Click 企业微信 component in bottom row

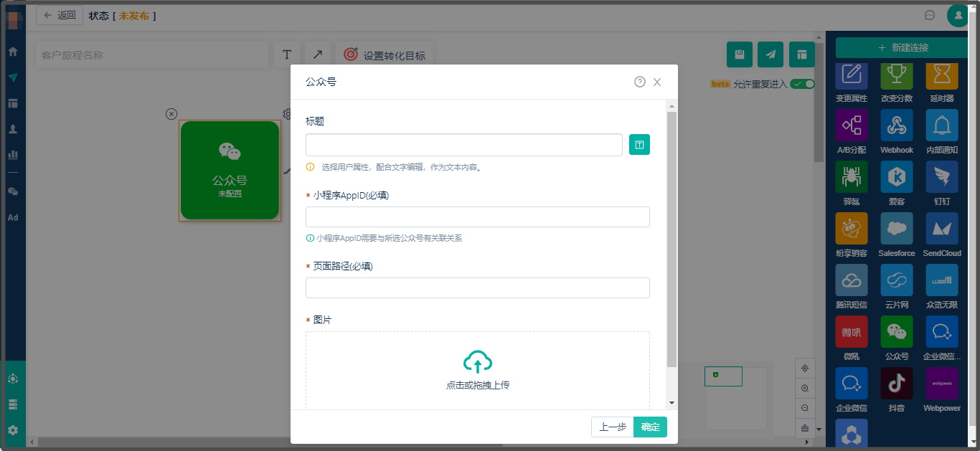(852, 384)
